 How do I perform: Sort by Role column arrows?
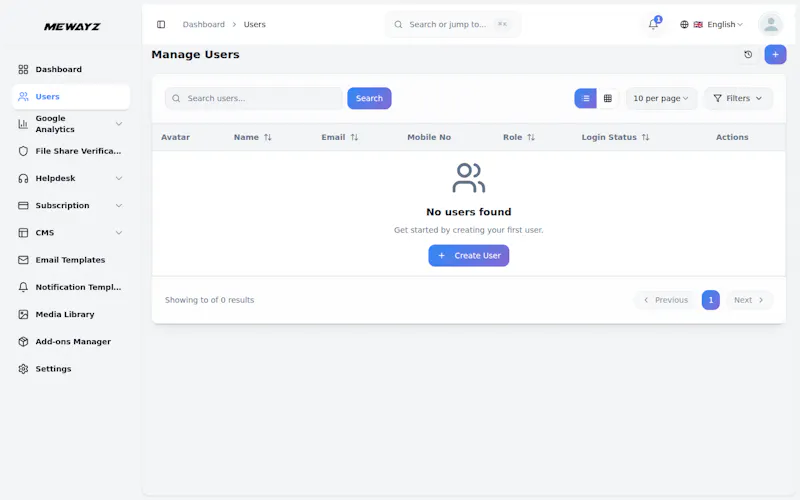tap(531, 137)
